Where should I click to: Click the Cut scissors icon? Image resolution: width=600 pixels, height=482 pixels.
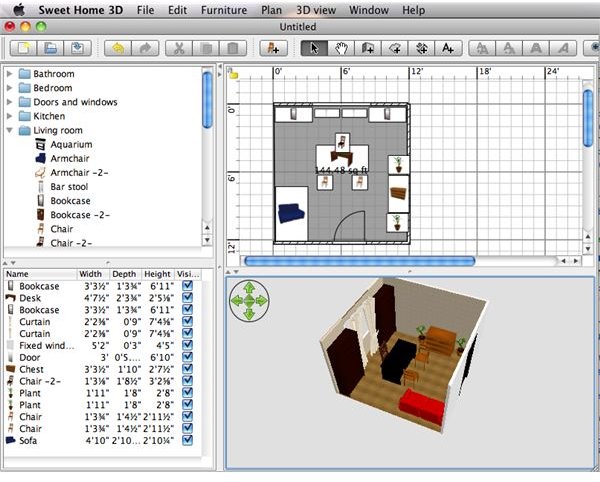(179, 48)
